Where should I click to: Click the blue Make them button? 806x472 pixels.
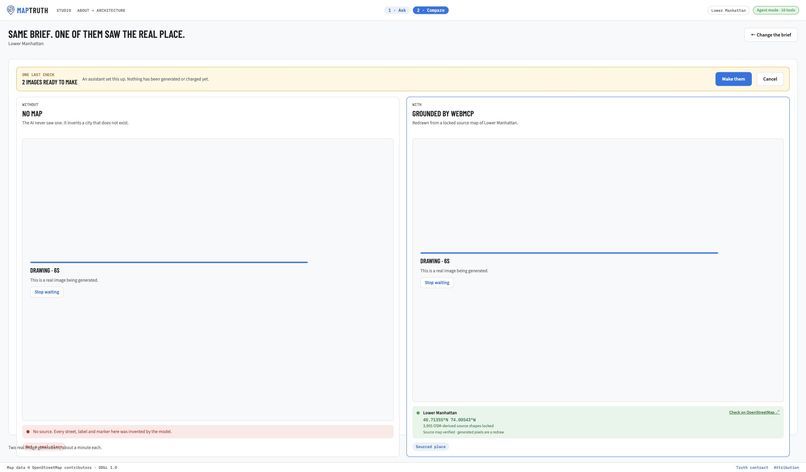[733, 79]
